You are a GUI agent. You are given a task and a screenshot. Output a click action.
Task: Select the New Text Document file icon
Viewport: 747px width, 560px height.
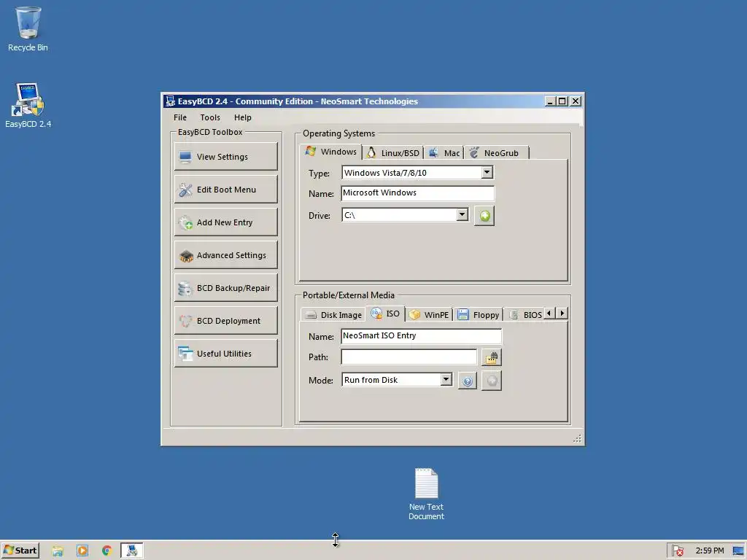[426, 494]
